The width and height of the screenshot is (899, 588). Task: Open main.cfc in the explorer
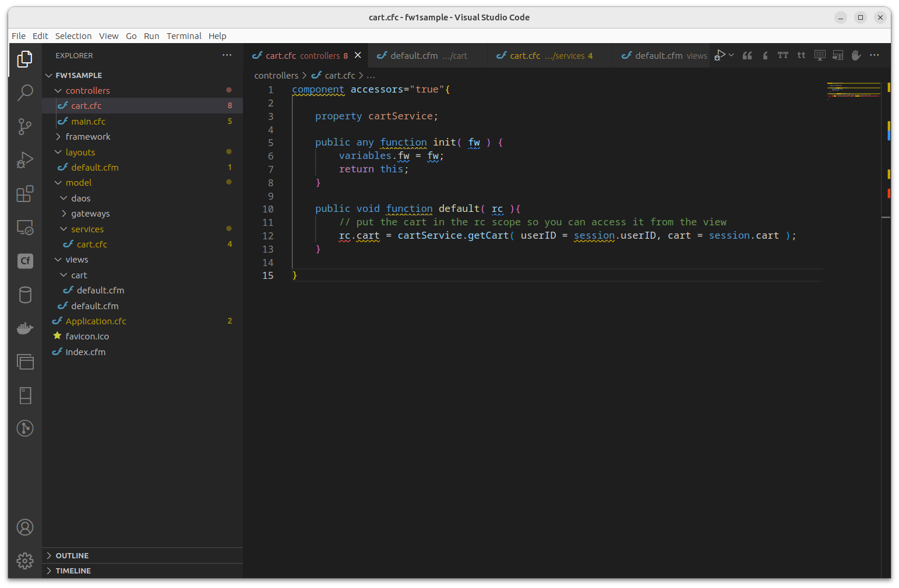point(142,122)
